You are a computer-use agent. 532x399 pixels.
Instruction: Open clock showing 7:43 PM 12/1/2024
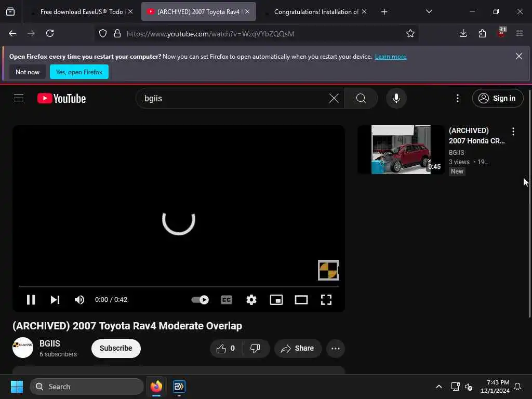click(495, 387)
